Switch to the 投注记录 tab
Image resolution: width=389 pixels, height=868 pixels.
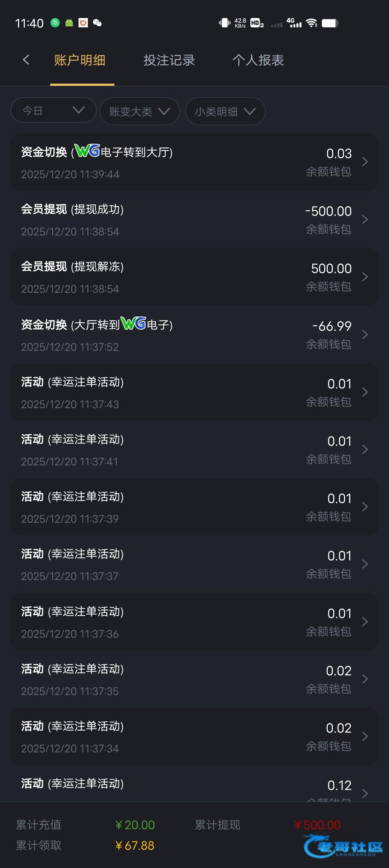point(169,60)
